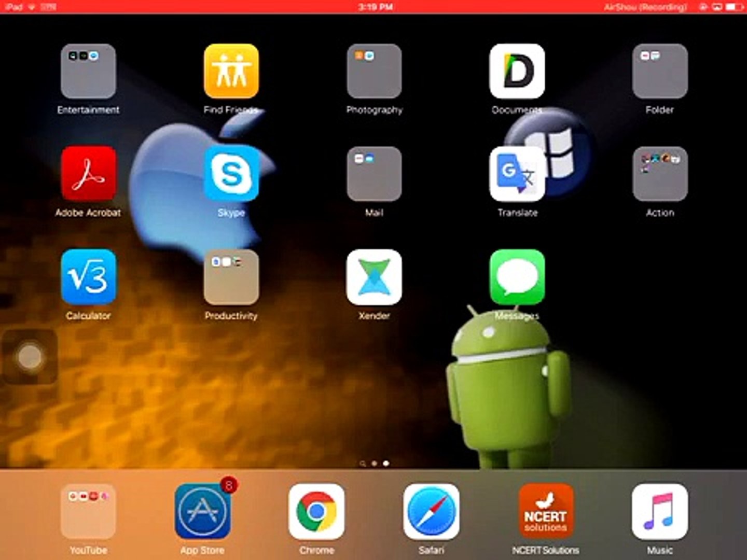This screenshot has width=747, height=560.
Task: Tap the AirShou Recording status bar text
Action: [645, 7]
